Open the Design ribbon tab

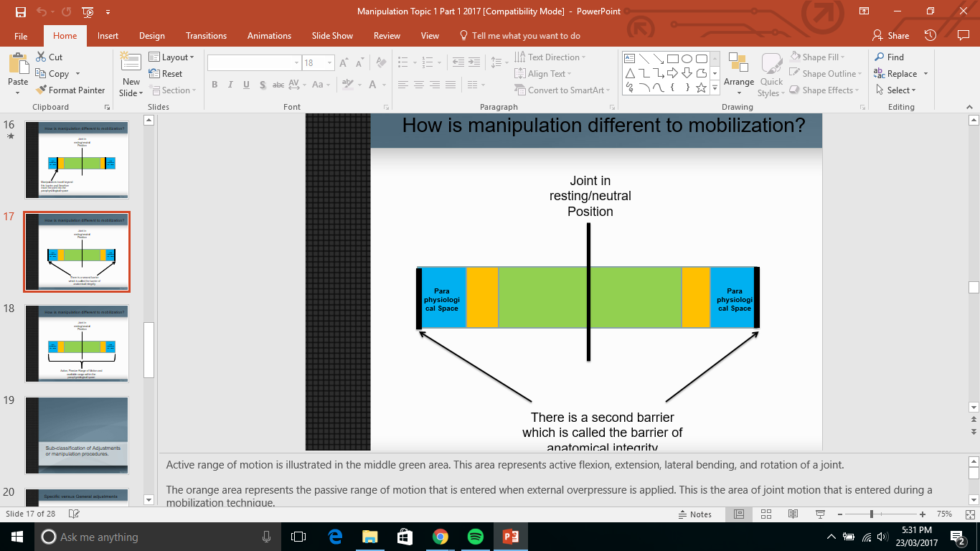(x=151, y=36)
